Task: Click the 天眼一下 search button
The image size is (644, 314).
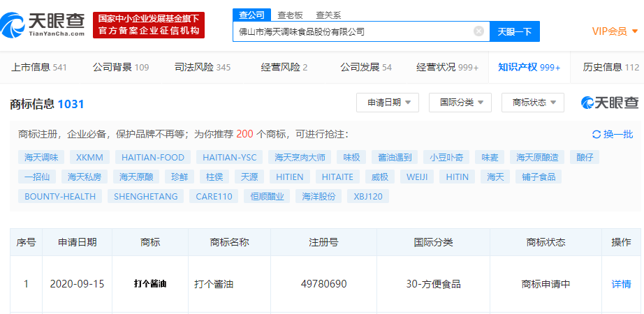Action: coord(515,31)
